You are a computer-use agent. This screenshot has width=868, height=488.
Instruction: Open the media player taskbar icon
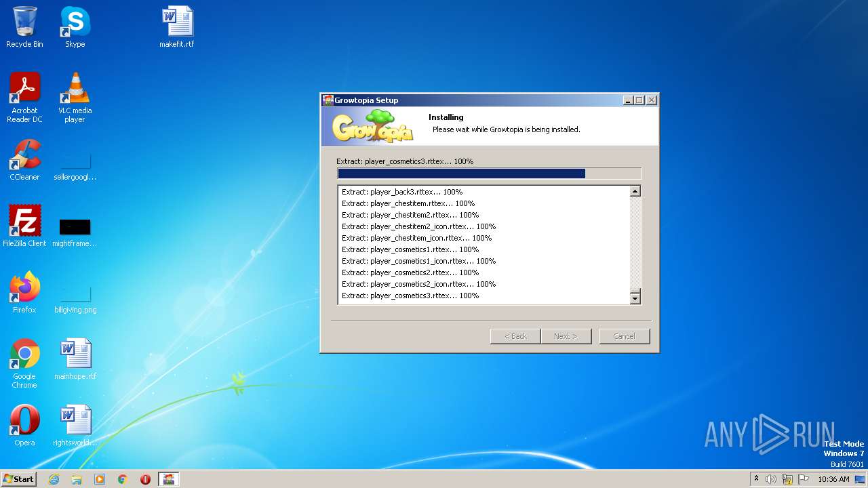pos(100,479)
